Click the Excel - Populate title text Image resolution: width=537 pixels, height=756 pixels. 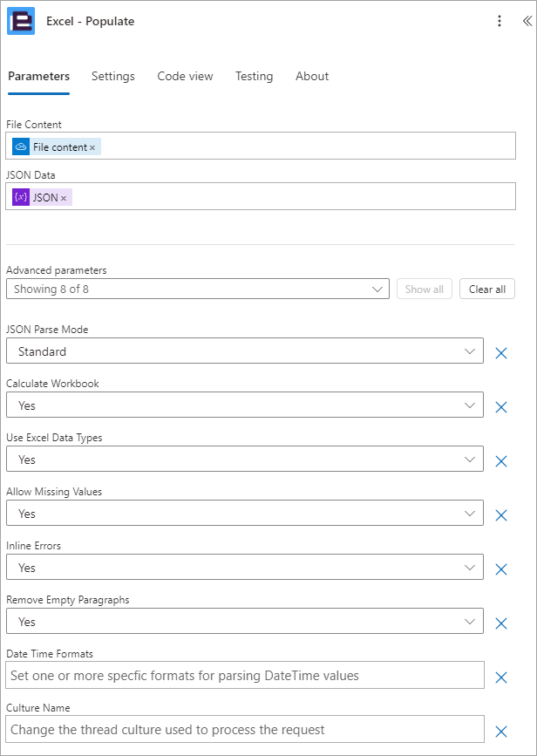pos(90,21)
